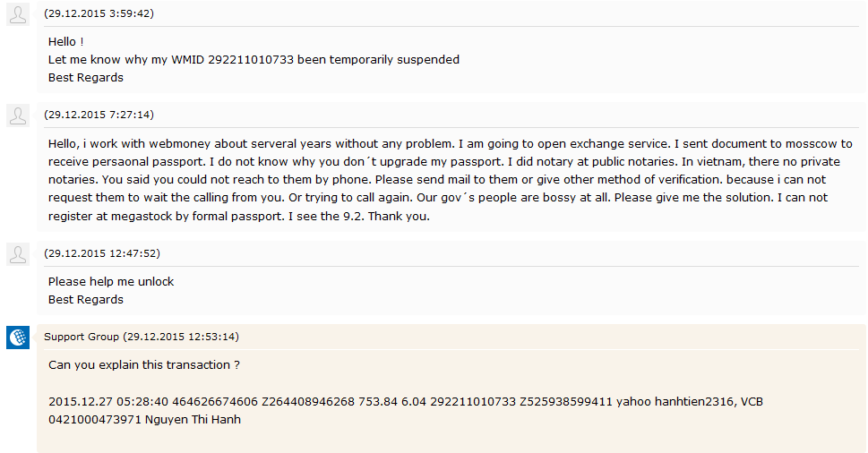Click the user avatar next to the 7:27:14 message

(18, 115)
